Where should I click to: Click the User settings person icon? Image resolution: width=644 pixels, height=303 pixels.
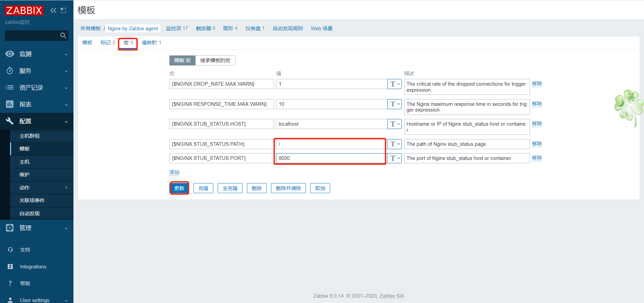tap(10, 300)
